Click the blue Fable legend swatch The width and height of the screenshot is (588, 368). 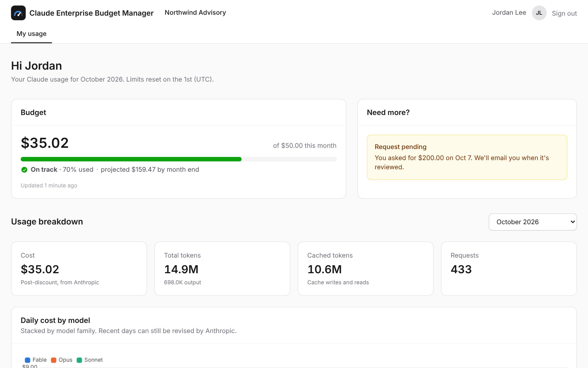coord(28,360)
